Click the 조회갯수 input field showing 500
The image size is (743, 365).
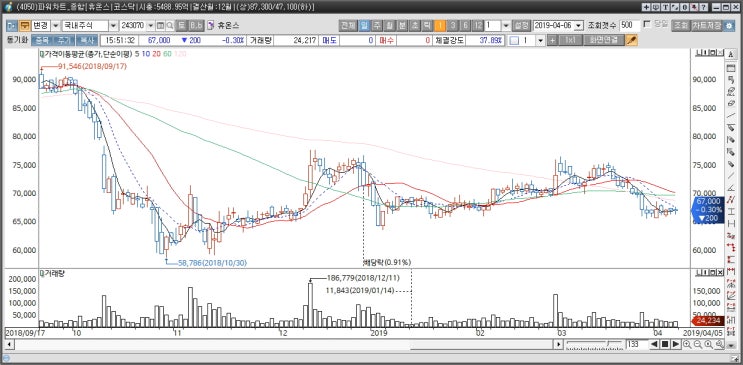[630, 26]
